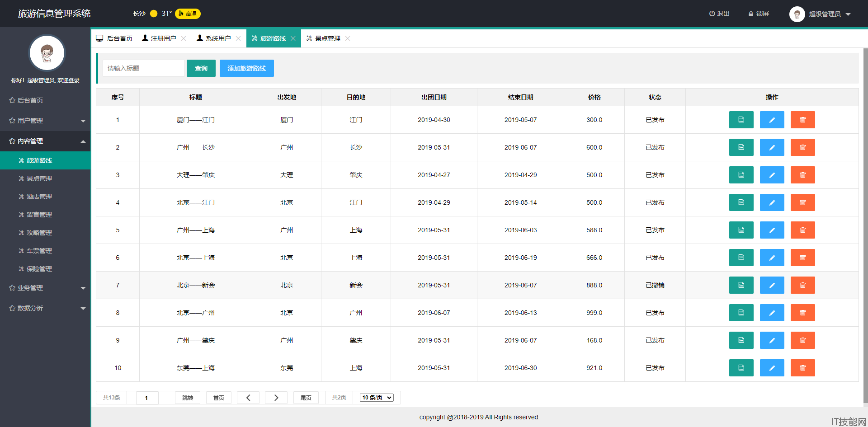Image resolution: width=868 pixels, height=427 pixels.
Task: Delete the 东莞——上海 route
Action: [802, 368]
